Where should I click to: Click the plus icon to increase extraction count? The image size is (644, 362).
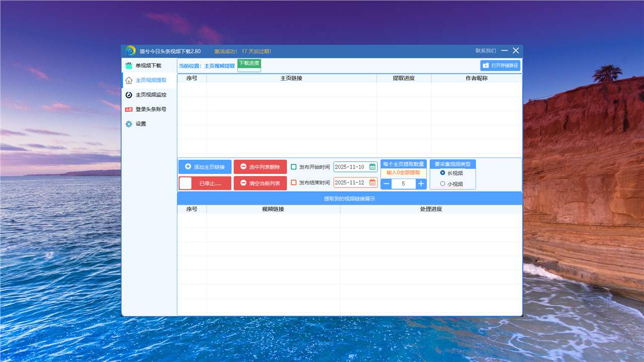pos(421,184)
